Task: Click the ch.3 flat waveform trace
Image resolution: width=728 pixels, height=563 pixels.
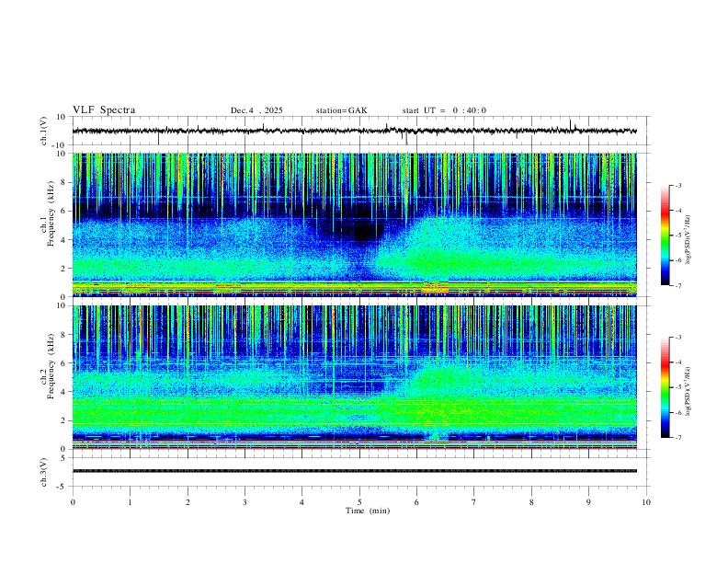Action: click(355, 471)
